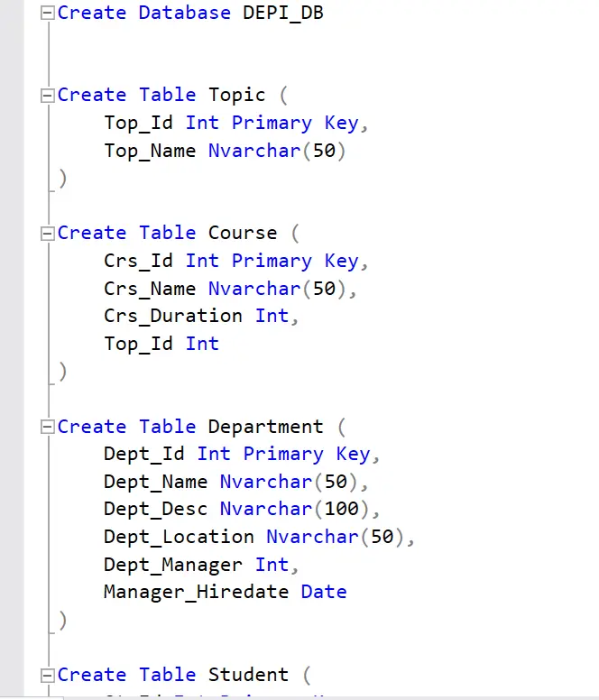599x700 pixels.
Task: Click closing parenthesis of Department table
Action: point(63,621)
